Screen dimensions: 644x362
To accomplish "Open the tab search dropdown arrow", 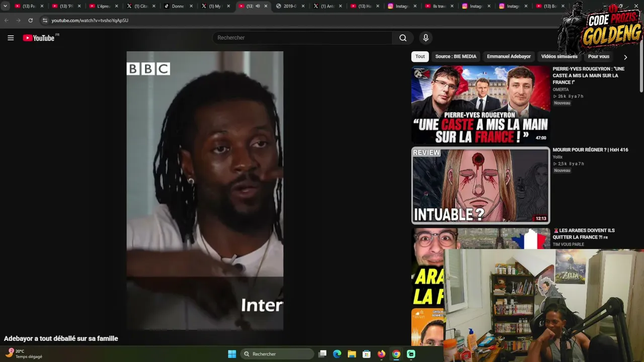I will [x=5, y=6].
